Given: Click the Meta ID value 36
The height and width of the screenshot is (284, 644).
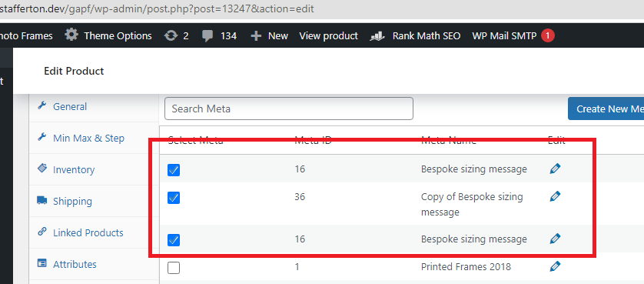Looking at the screenshot, I should click(x=300, y=197).
